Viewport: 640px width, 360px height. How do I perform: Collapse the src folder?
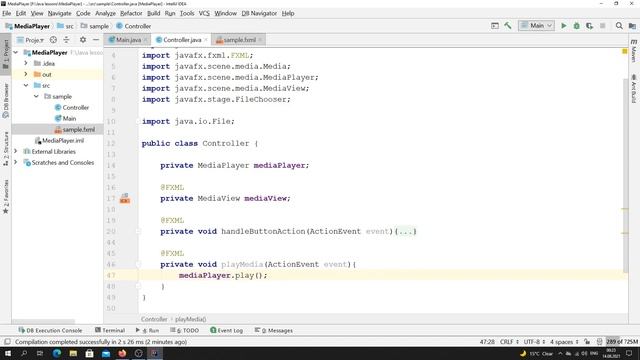coord(26,85)
